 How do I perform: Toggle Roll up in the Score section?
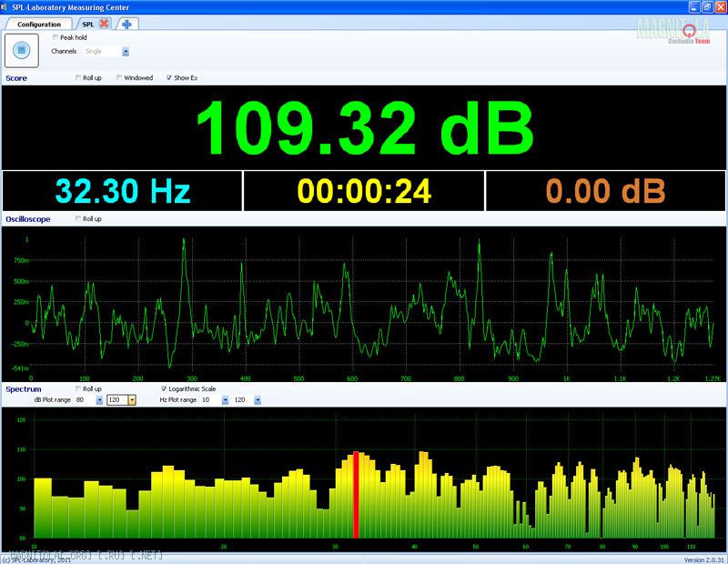tap(78, 77)
